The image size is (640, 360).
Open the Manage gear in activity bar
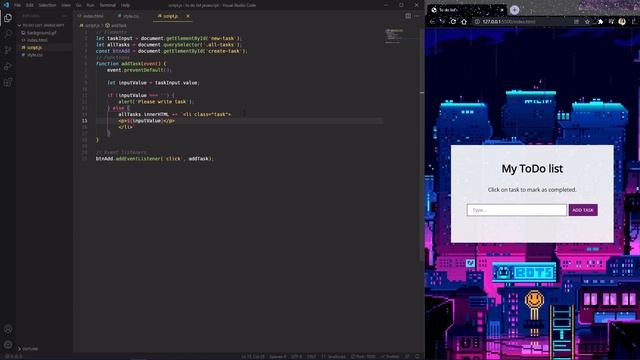pyautogui.click(x=8, y=345)
